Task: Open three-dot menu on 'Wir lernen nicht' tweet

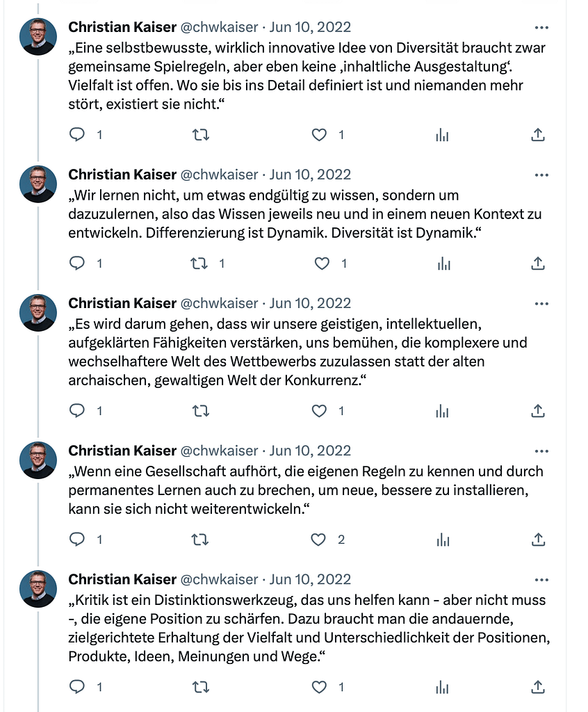Action: pos(541,175)
